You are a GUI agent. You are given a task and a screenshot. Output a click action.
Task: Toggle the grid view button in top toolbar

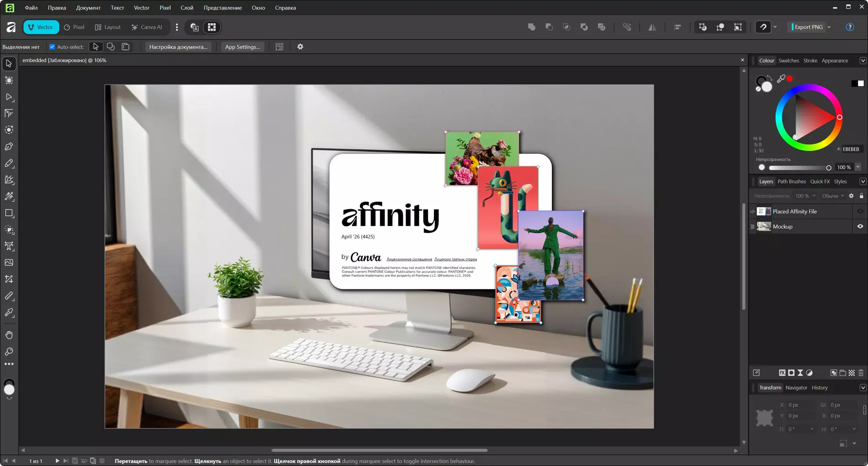pos(212,27)
